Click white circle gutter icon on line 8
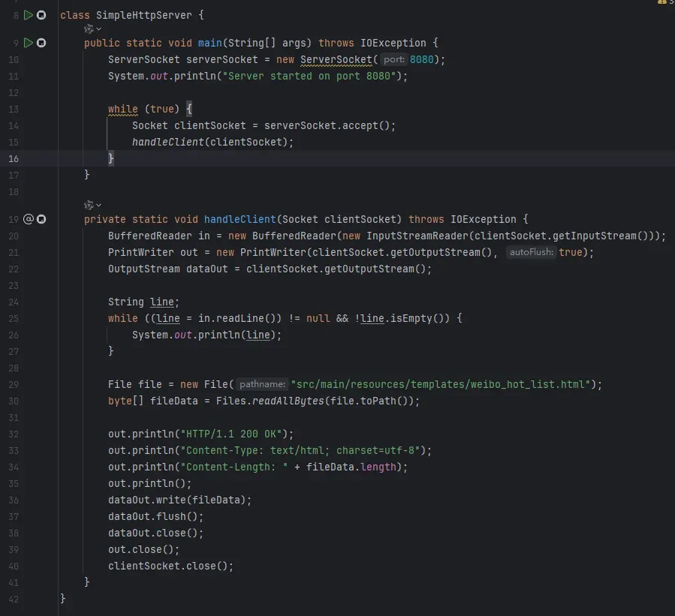The image size is (675, 616). (41, 16)
